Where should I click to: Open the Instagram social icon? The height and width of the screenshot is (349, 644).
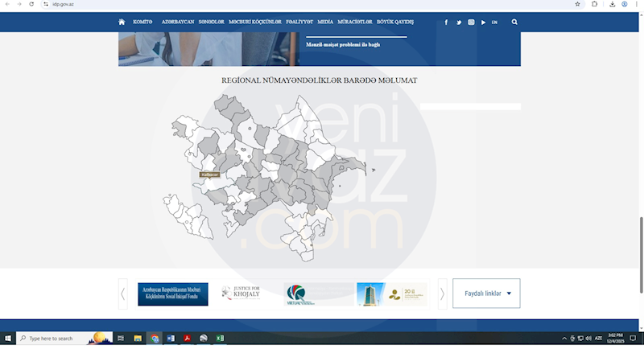tap(471, 23)
